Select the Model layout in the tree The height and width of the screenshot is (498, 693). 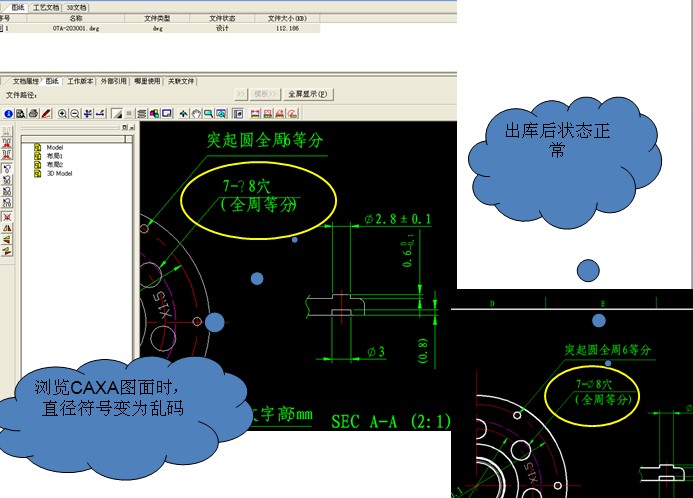point(54,148)
